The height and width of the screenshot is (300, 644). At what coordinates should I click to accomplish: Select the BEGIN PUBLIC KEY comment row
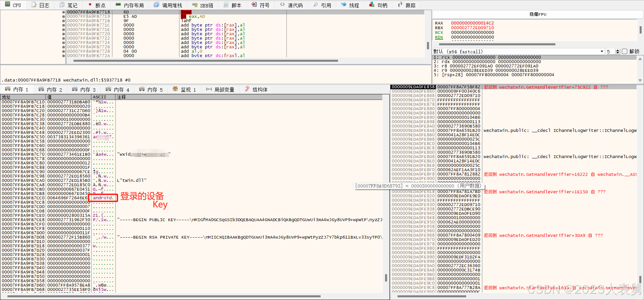(249, 220)
